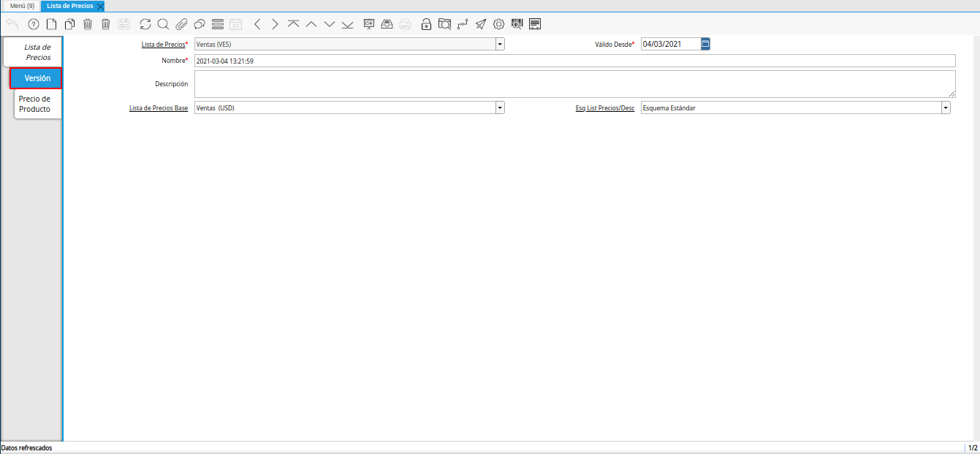
Task: Create a new record with blank page icon
Action: 51,24
